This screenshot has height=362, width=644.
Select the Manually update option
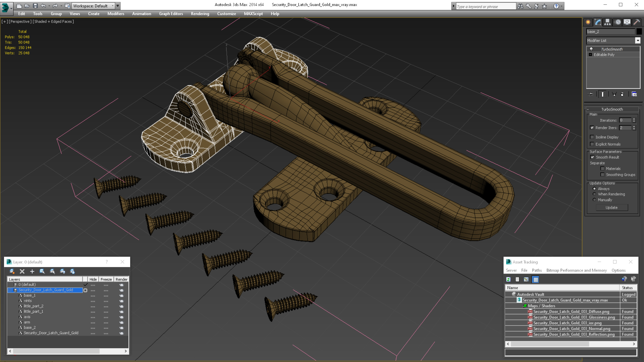point(594,200)
